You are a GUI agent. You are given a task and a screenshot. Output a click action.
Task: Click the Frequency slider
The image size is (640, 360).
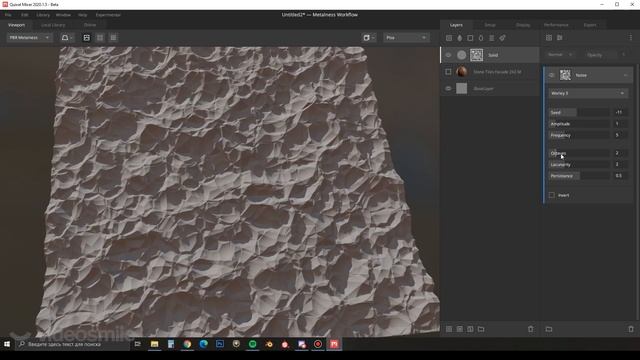click(x=579, y=135)
